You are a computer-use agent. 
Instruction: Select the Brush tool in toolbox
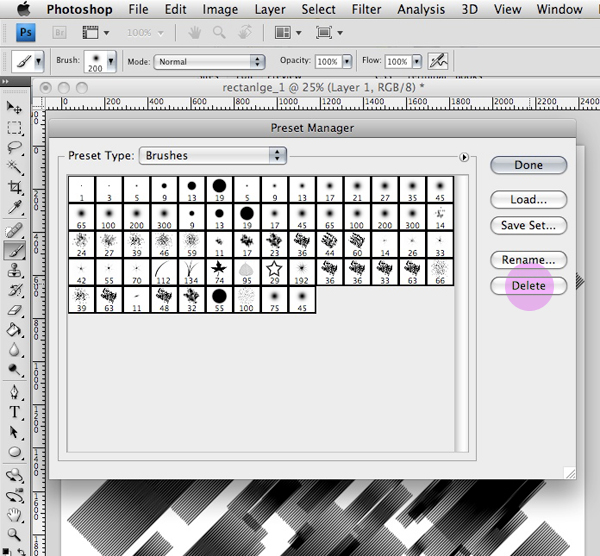[15, 251]
